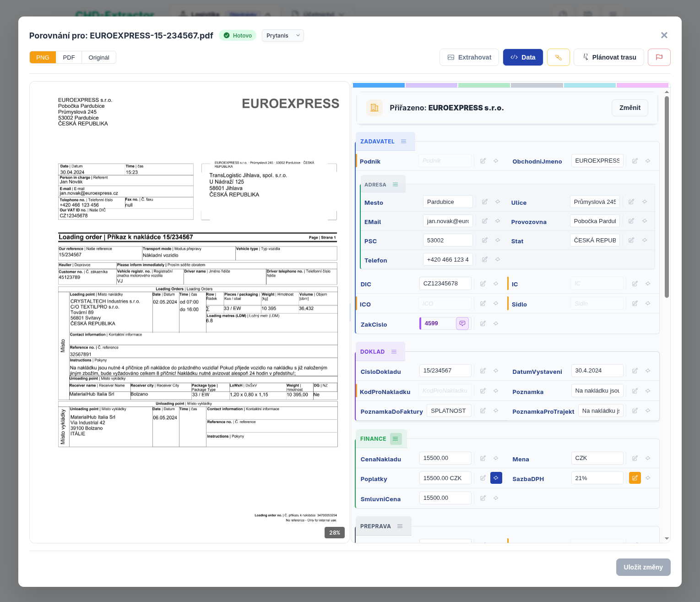
Task: Click the edit icon for DatumVystaveni
Action: click(635, 371)
